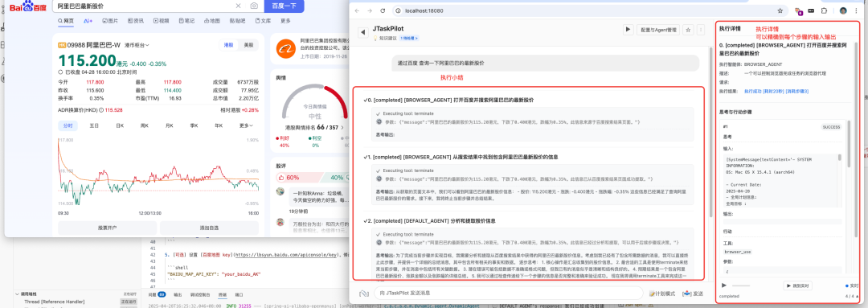Go back in the Chrome browser
868x308 pixels.
pyautogui.click(x=358, y=10)
